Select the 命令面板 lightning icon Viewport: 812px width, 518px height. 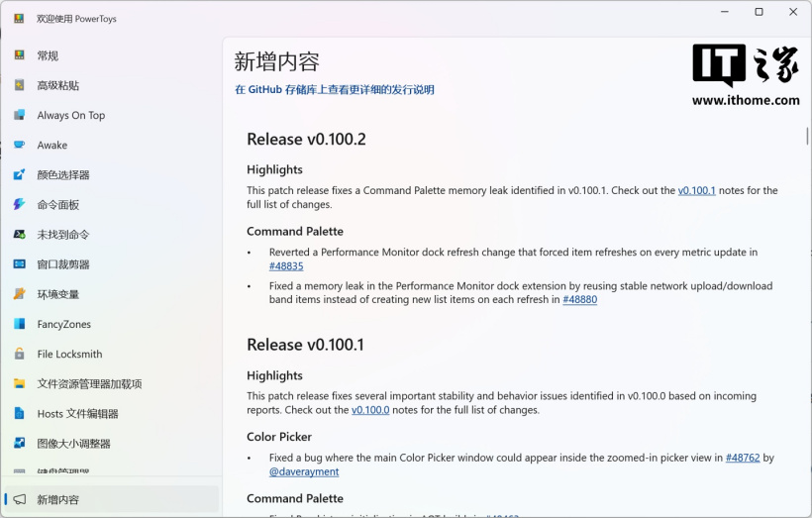pos(19,205)
